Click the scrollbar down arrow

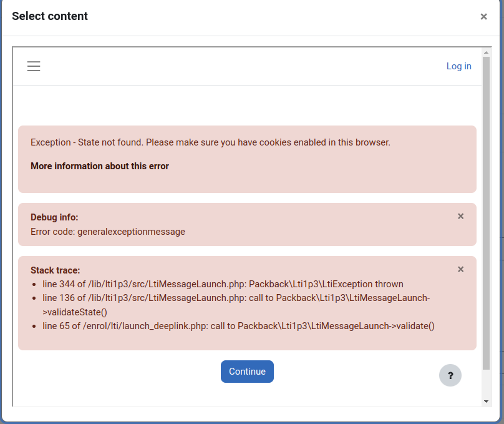point(486,401)
